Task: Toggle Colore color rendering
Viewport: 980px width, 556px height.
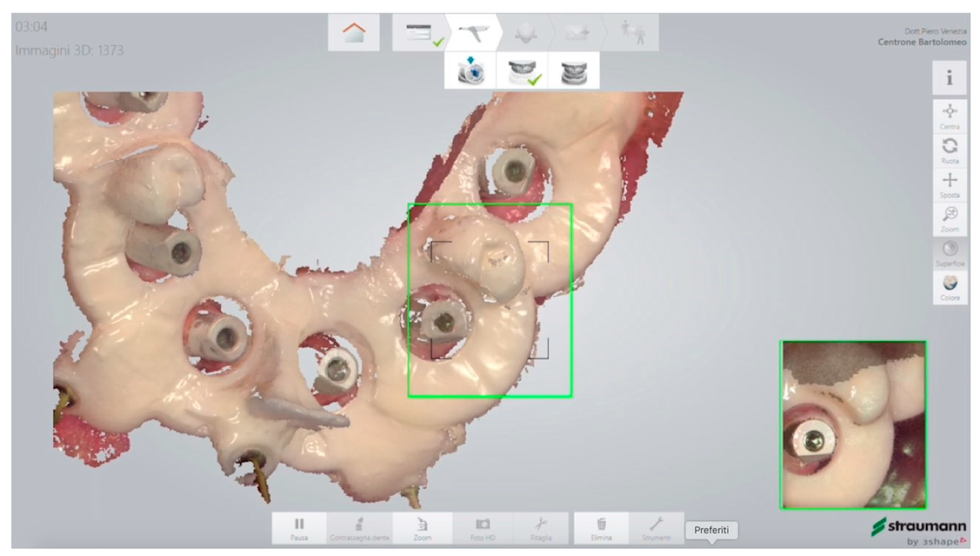Action: click(x=949, y=287)
